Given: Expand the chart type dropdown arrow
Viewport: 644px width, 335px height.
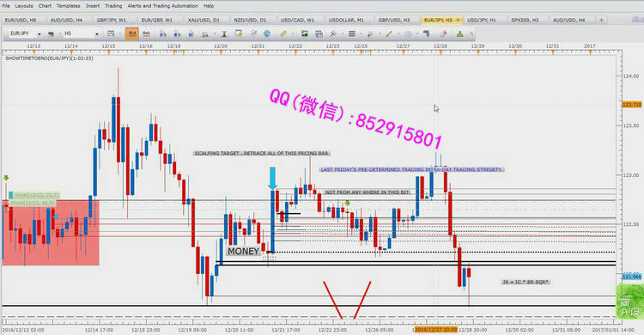Looking at the screenshot, I should [119, 34].
